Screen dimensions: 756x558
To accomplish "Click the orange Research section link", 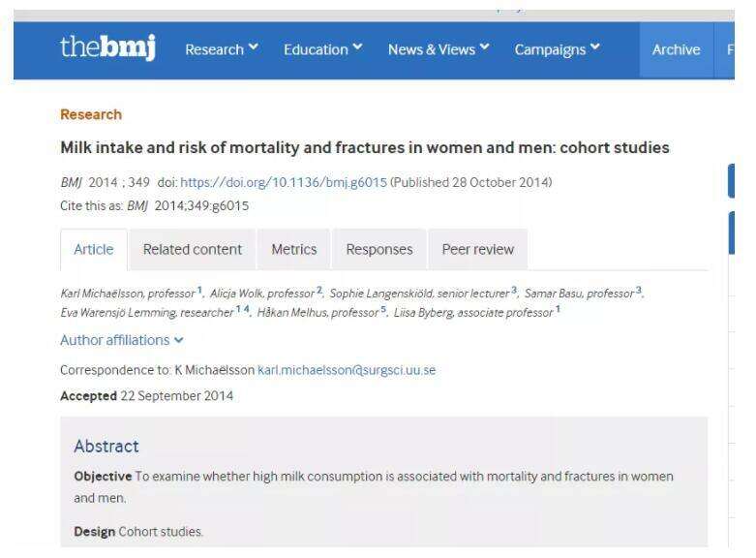I will (x=91, y=114).
